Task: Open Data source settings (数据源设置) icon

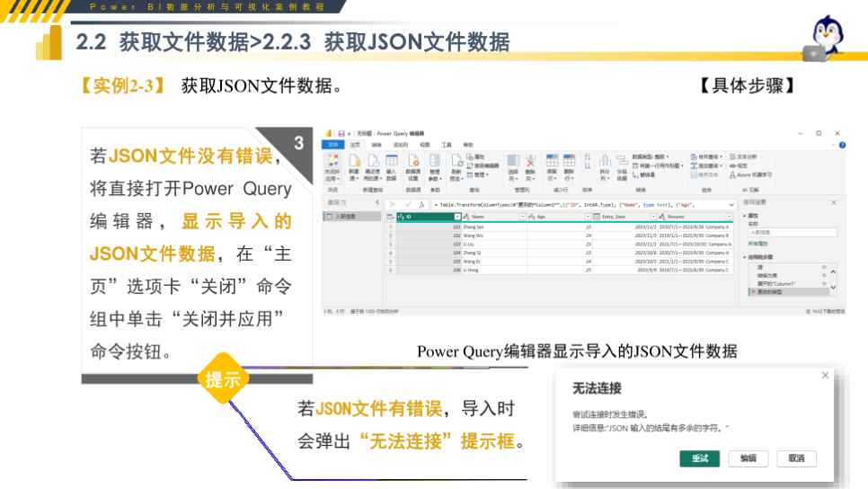Action: click(413, 162)
